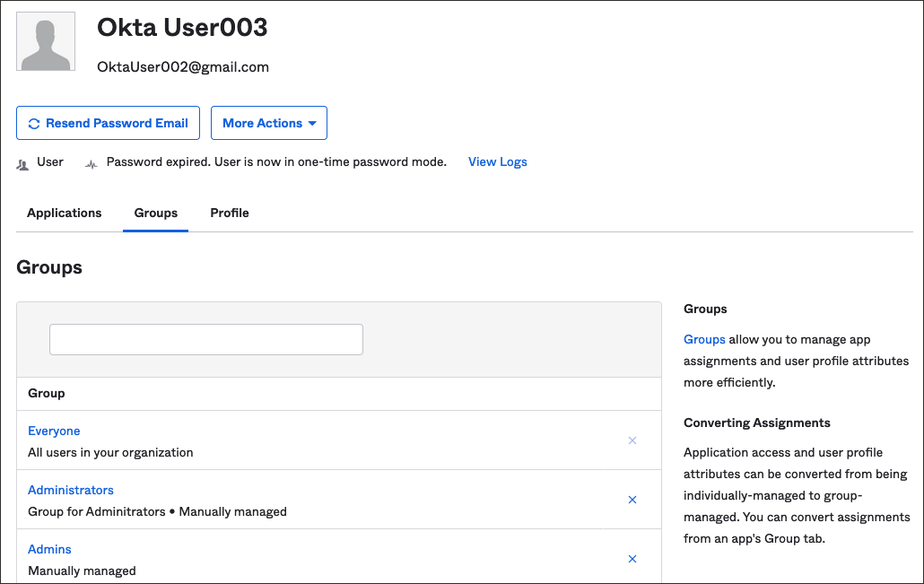Screen dimensions: 924x584
Task: Click the placeholder avatar image
Action: 45,41
